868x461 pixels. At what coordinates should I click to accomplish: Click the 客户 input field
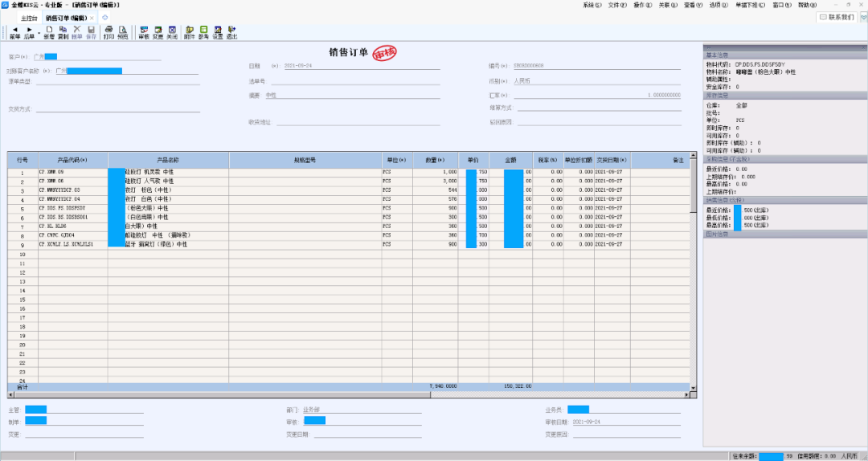pyautogui.click(x=97, y=56)
